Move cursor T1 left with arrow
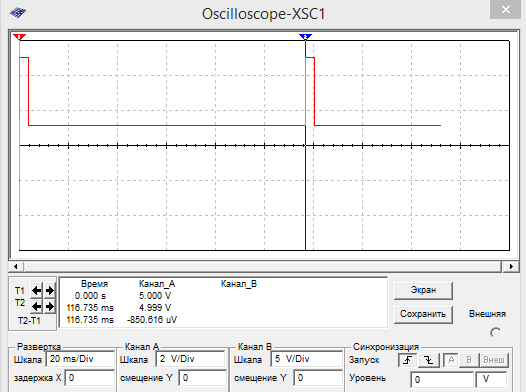 [37, 290]
